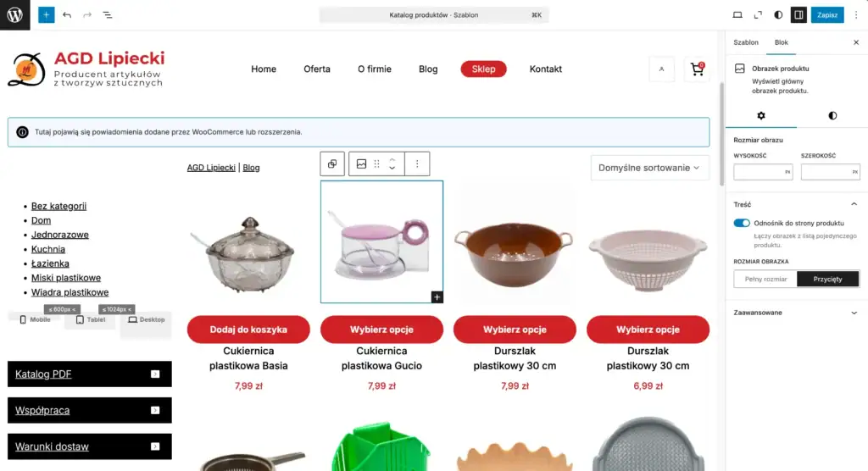Open Miski plastikowe category link

66,278
